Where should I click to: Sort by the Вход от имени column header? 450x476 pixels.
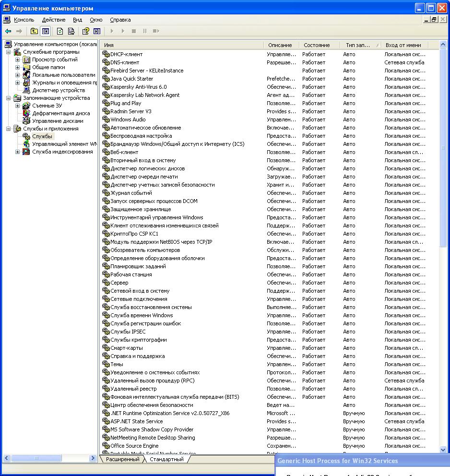tap(405, 45)
